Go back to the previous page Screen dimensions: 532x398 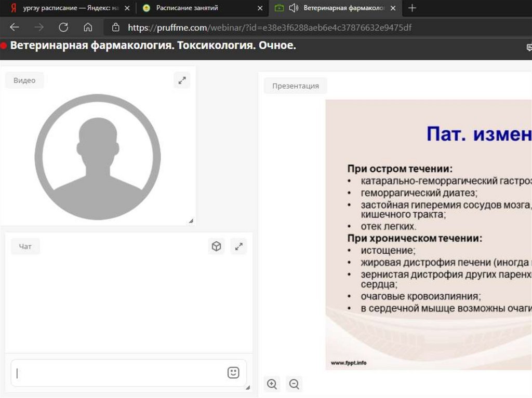[15, 28]
